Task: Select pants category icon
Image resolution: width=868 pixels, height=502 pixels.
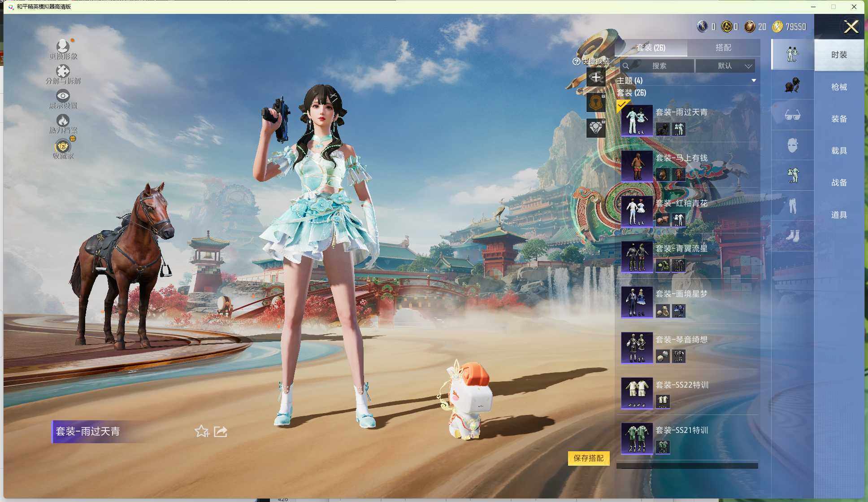Action: tap(792, 205)
